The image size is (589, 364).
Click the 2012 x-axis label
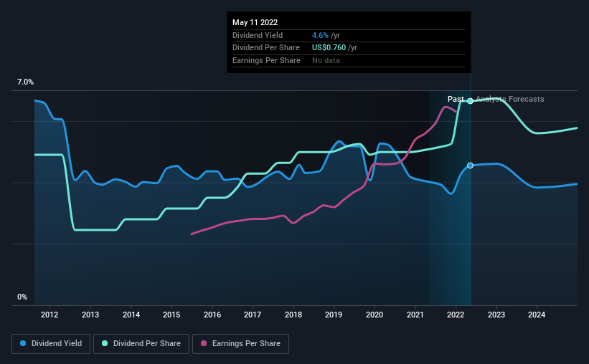click(x=50, y=315)
